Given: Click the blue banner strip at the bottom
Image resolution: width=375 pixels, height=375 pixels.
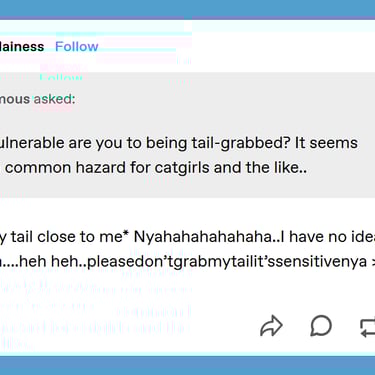Looking at the screenshot, I should click(x=187, y=365).
